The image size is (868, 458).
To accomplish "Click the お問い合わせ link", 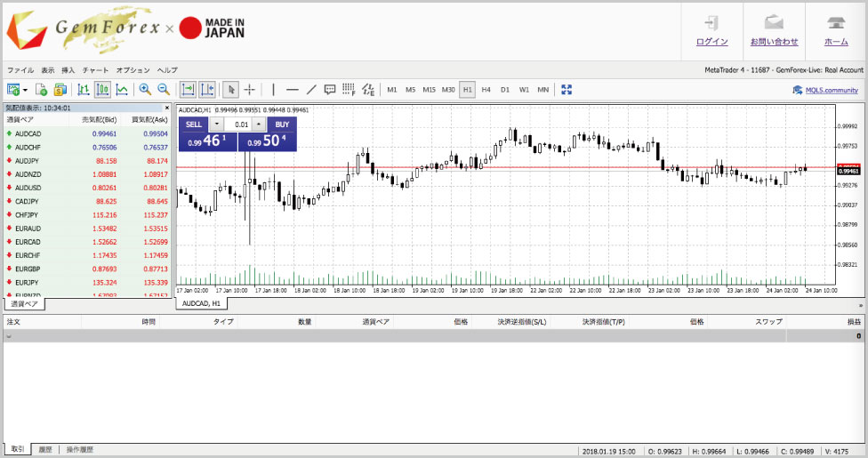I will 774,42.
